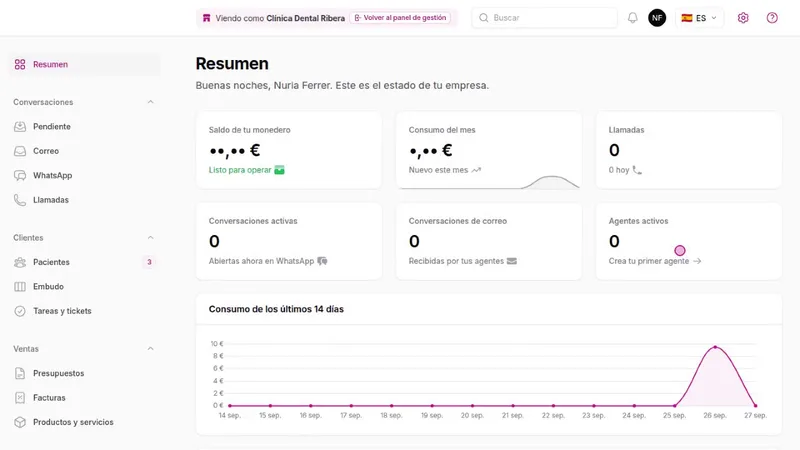This screenshot has width=800, height=450.
Task: Open the WhatsApp section
Action: pyautogui.click(x=84, y=176)
